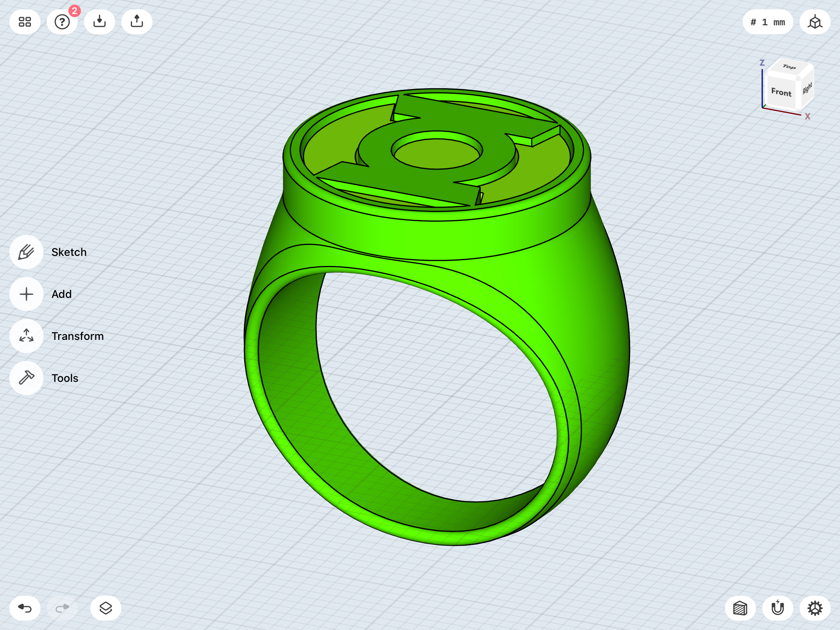Open the Add menu label
Screen dimensions: 840x630
click(x=62, y=294)
